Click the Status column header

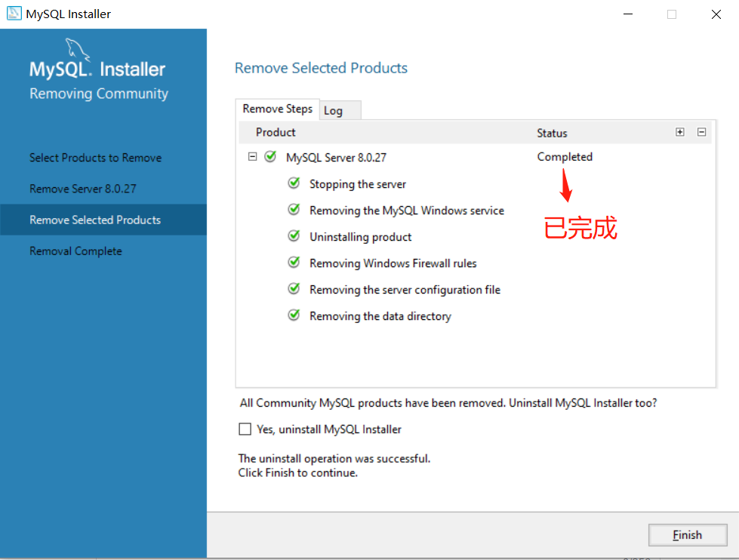click(x=552, y=133)
